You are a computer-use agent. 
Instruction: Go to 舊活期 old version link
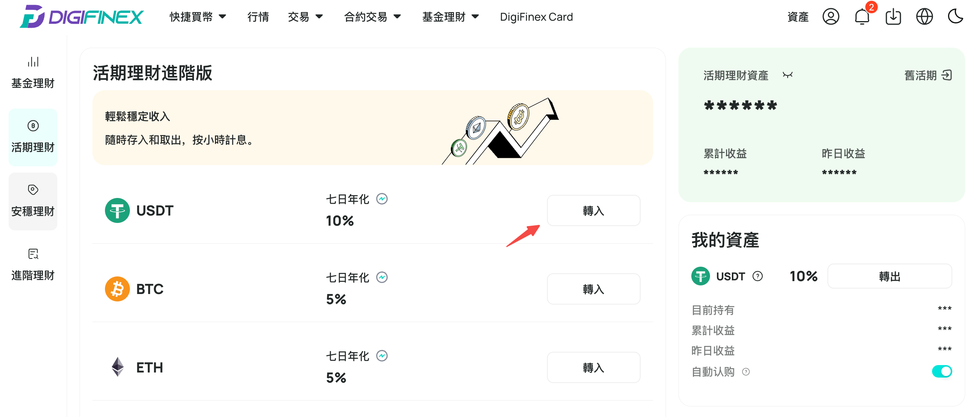(928, 75)
